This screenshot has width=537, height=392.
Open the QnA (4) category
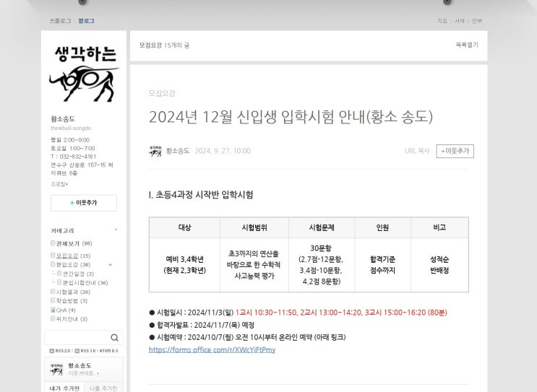(66, 310)
